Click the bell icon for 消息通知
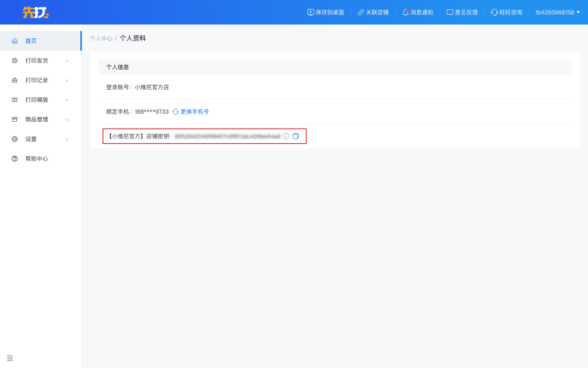 coord(405,12)
